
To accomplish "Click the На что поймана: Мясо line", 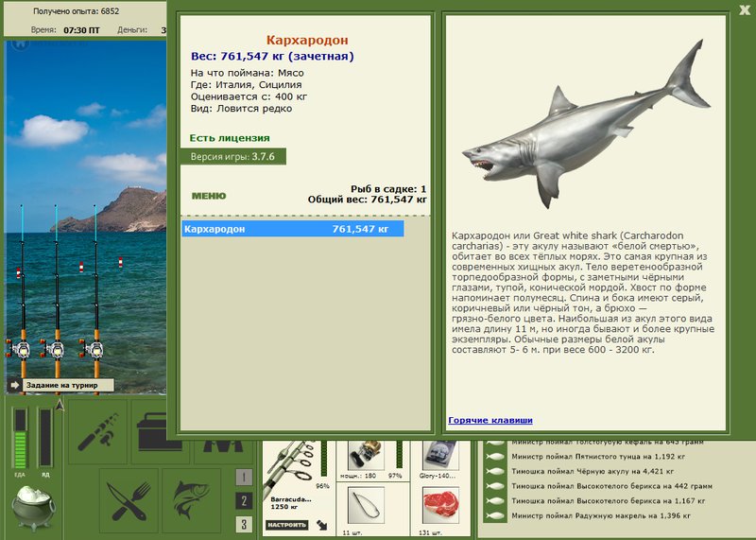I will [248, 73].
